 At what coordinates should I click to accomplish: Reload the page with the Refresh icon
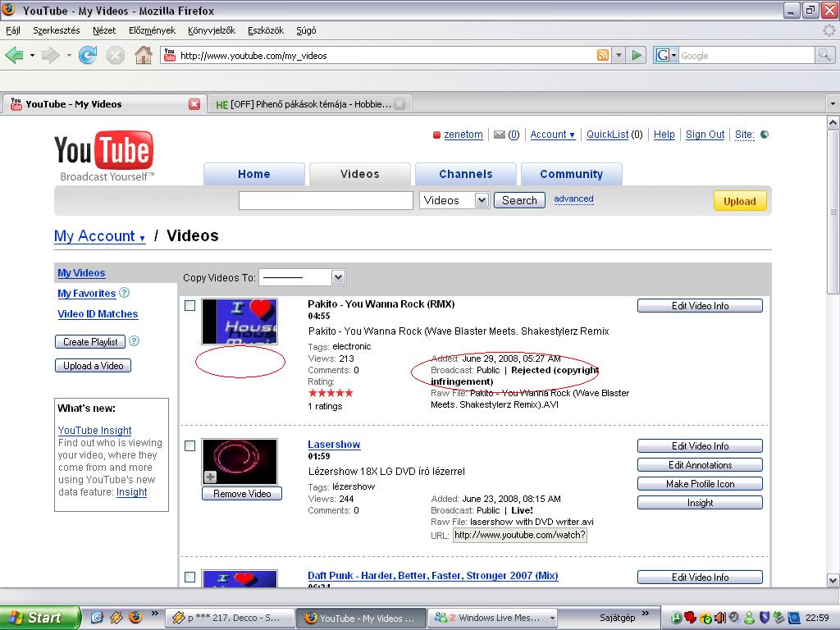point(87,55)
